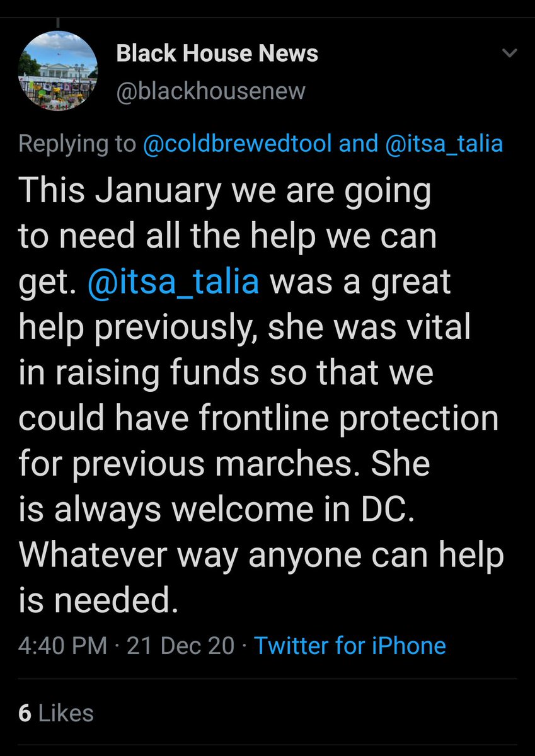
Task: Click the line "to need all the help we can"
Action: tap(227, 237)
